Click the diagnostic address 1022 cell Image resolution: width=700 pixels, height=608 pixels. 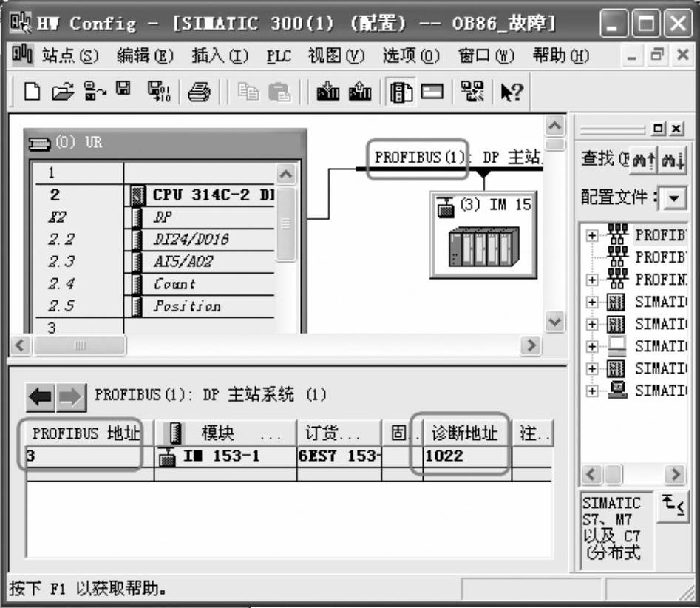[467, 456]
